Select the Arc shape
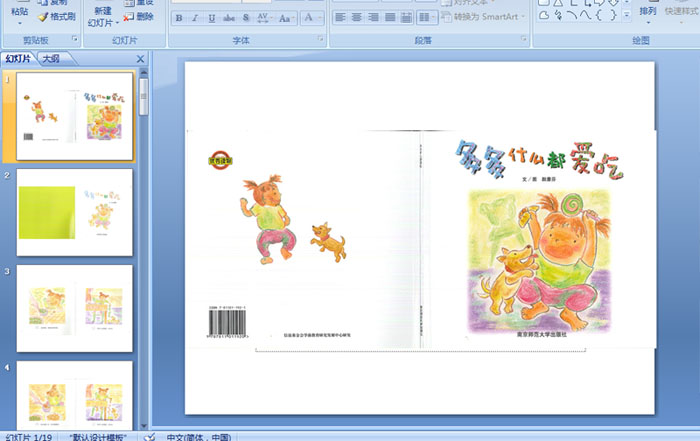The image size is (700, 441). [571, 15]
